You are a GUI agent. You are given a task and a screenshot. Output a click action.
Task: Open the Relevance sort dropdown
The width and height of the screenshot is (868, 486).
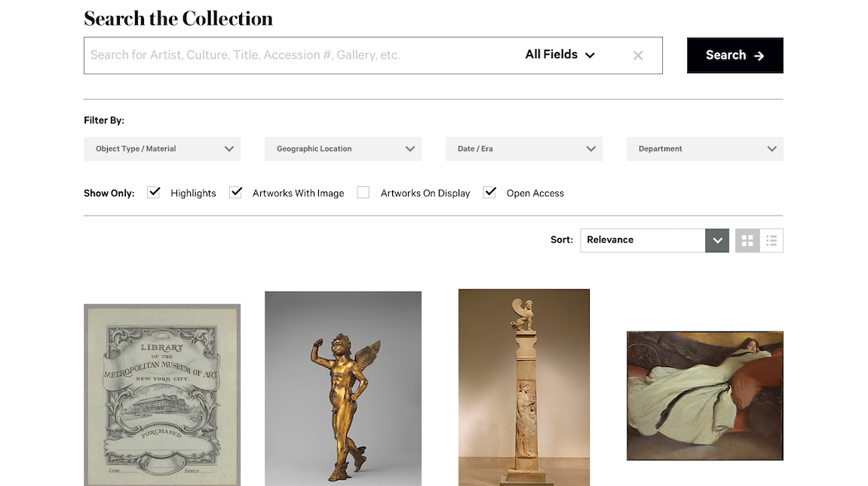tap(643, 240)
